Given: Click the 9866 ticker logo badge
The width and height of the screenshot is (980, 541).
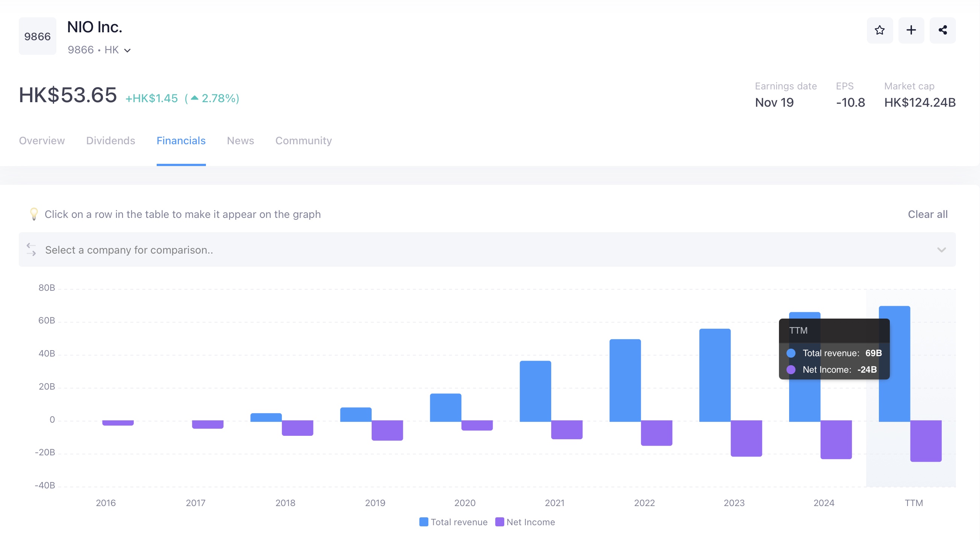Looking at the screenshot, I should (x=37, y=36).
